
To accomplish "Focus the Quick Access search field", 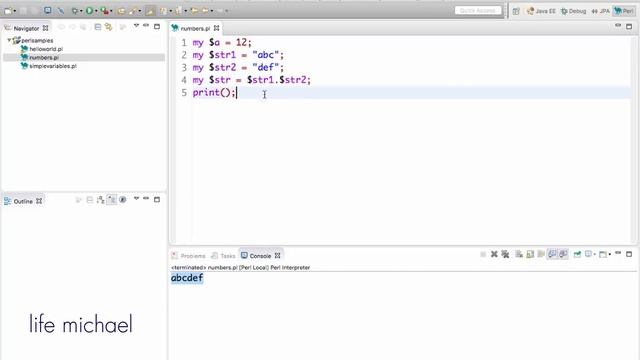I will point(478,11).
